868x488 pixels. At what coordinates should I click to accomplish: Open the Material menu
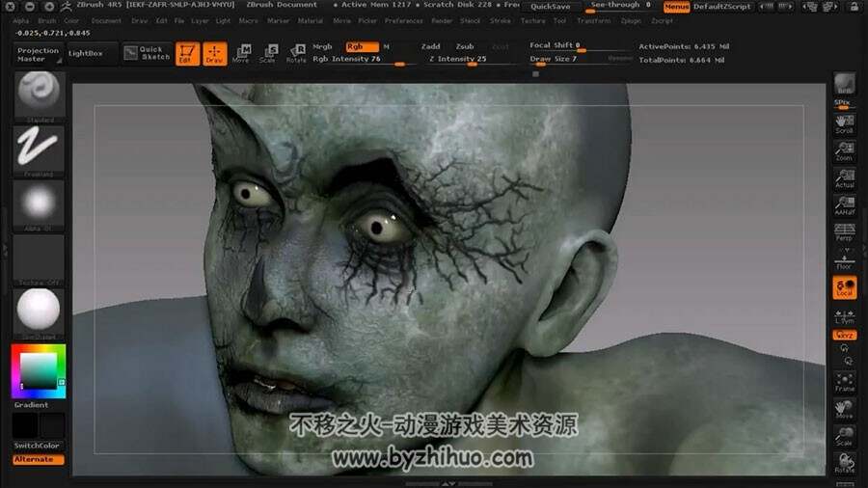[310, 20]
